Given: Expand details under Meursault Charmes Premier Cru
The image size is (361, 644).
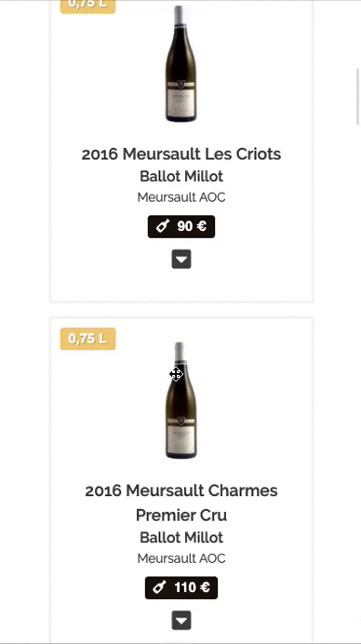Looking at the screenshot, I should click(181, 620).
